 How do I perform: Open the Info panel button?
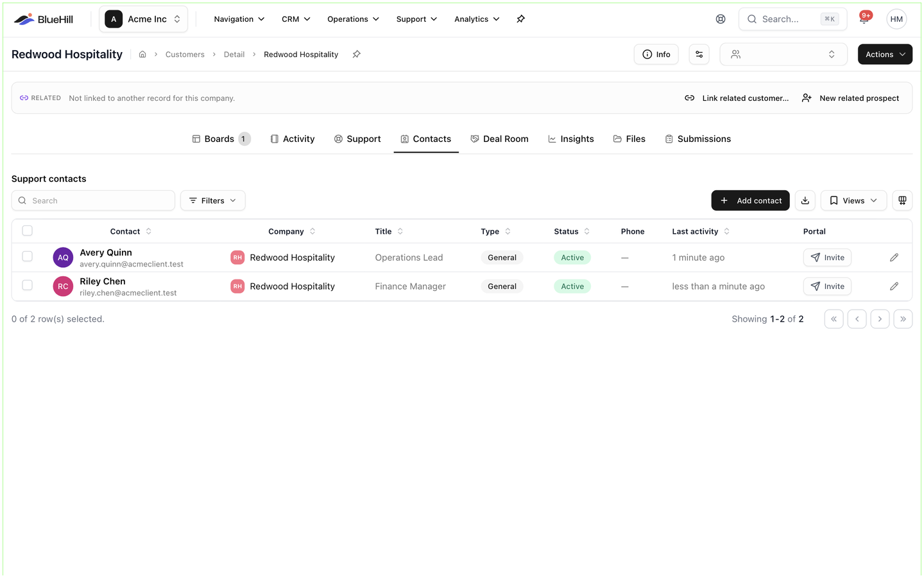[656, 55]
